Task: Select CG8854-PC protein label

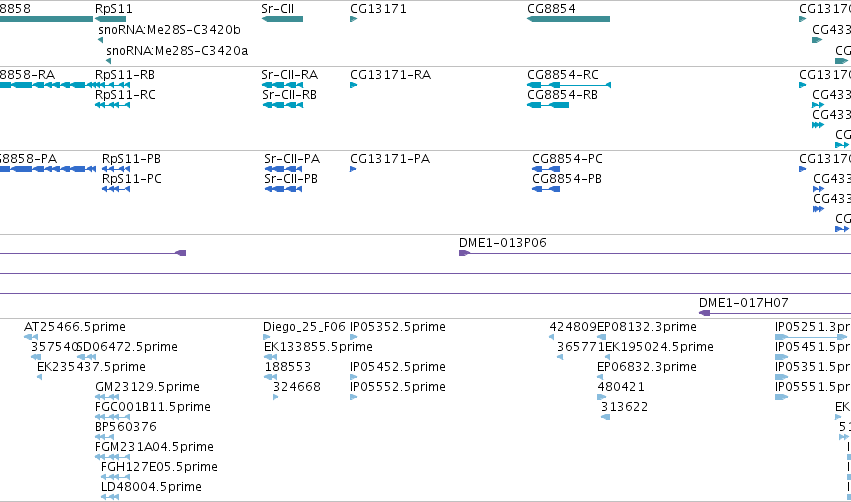Action: click(567, 159)
